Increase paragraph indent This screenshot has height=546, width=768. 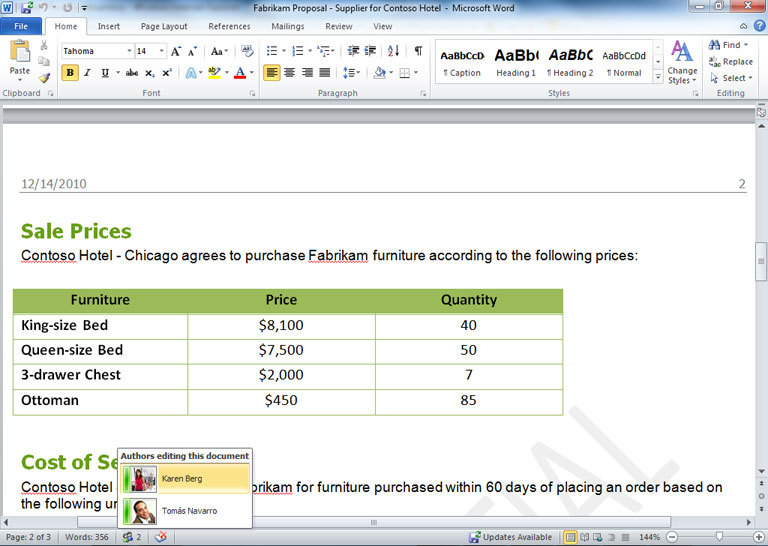370,50
